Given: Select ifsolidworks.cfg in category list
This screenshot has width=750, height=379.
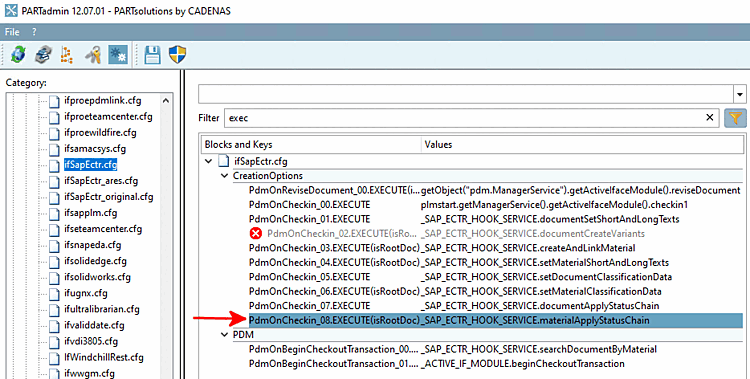Looking at the screenshot, I should (x=97, y=277).
